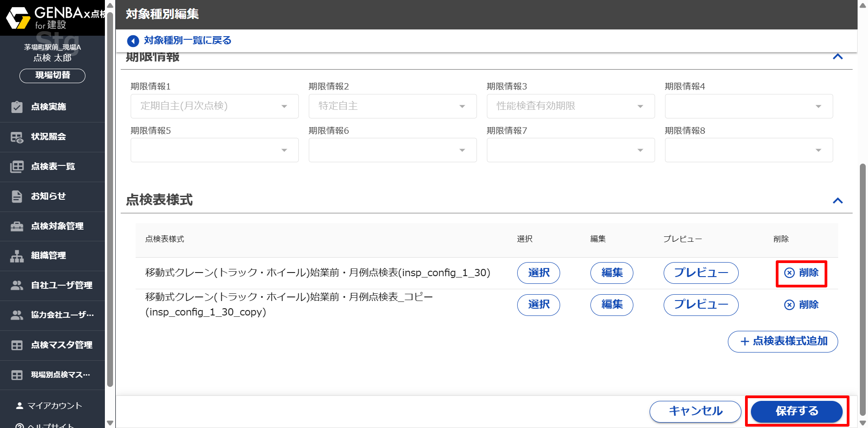Open the 期限情報3 dropdown showing 性能検査有効期限

click(571, 106)
